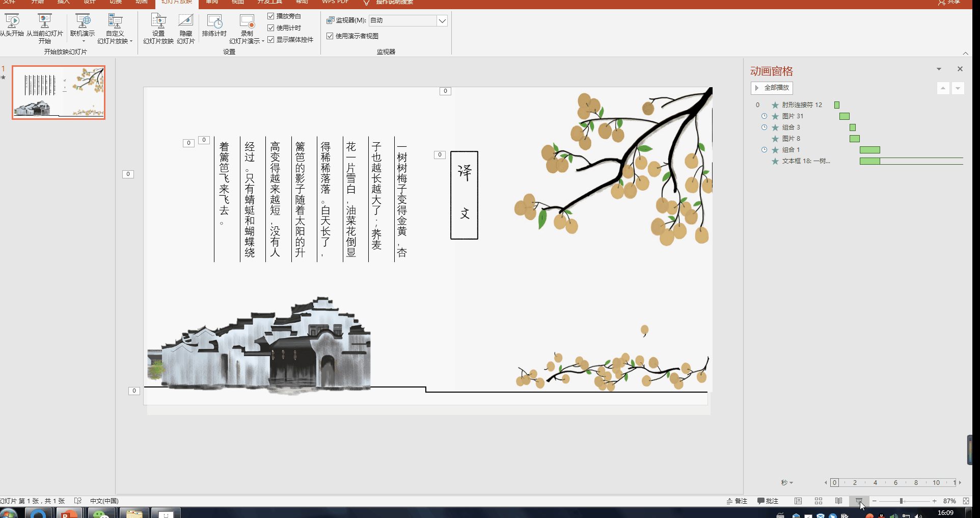This screenshot has height=518, width=980.
Task: Switch to Slide Sorter view
Action: [x=819, y=501]
